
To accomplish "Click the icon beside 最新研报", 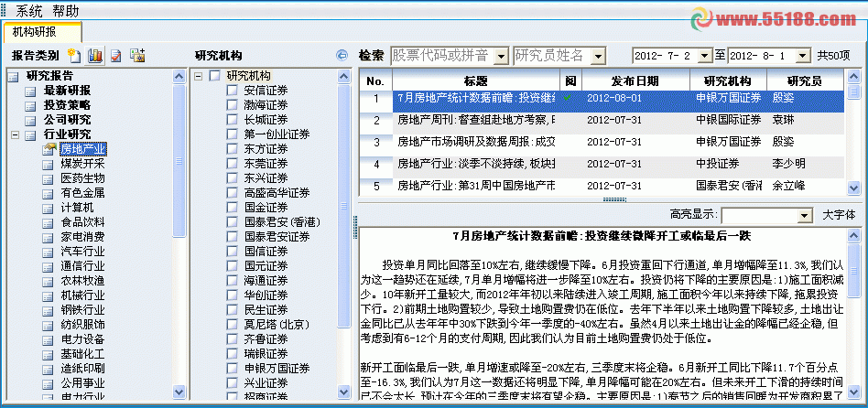I will pyautogui.click(x=30, y=91).
